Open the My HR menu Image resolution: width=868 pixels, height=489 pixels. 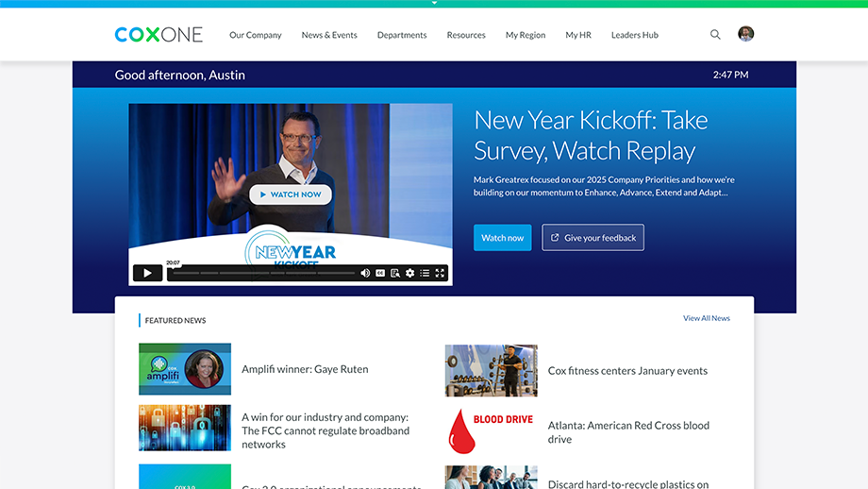[x=578, y=35]
